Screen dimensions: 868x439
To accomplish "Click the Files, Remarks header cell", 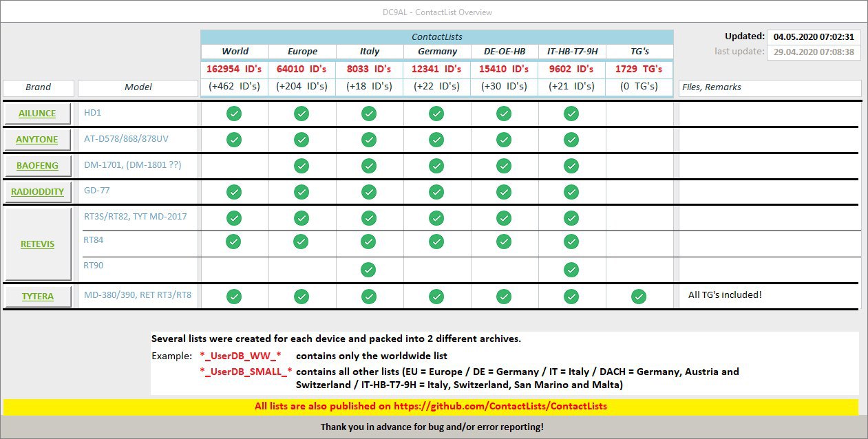I will pyautogui.click(x=770, y=88).
